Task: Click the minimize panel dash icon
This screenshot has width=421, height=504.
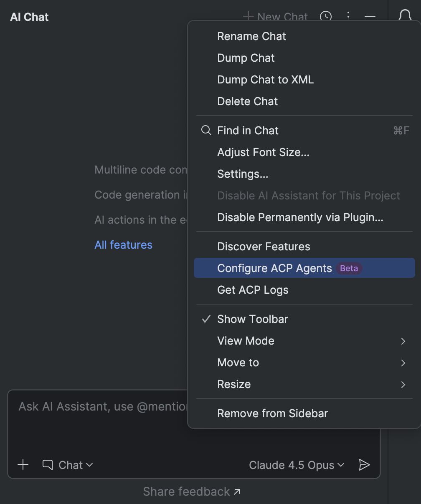Action: coord(370,17)
